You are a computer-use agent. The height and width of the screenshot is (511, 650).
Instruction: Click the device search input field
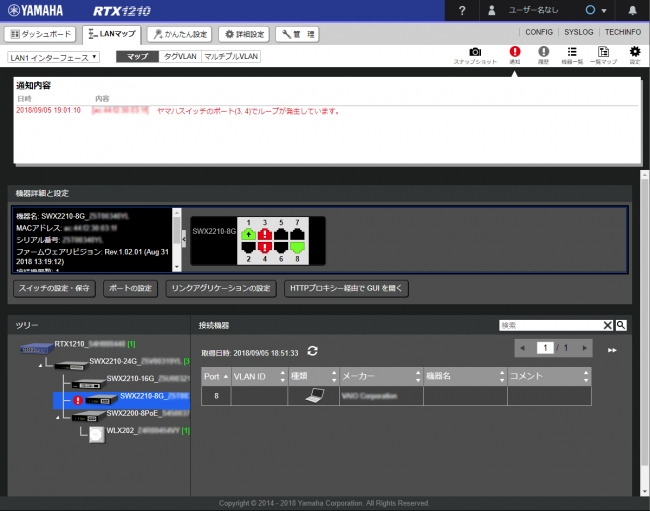551,325
